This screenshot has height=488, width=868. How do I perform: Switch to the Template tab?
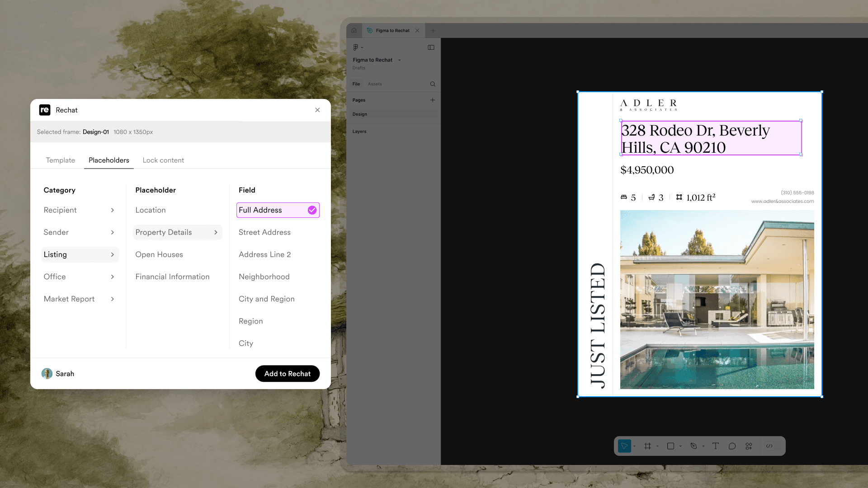point(60,160)
